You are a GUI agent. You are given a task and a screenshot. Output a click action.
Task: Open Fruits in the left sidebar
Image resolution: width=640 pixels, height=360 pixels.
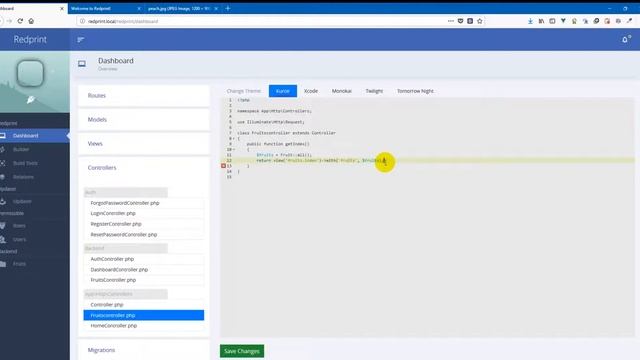pos(19,264)
